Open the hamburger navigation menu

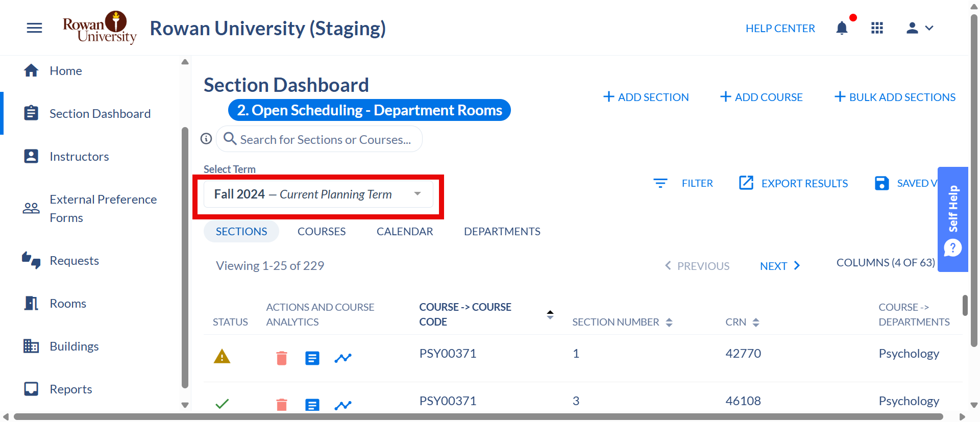click(34, 28)
